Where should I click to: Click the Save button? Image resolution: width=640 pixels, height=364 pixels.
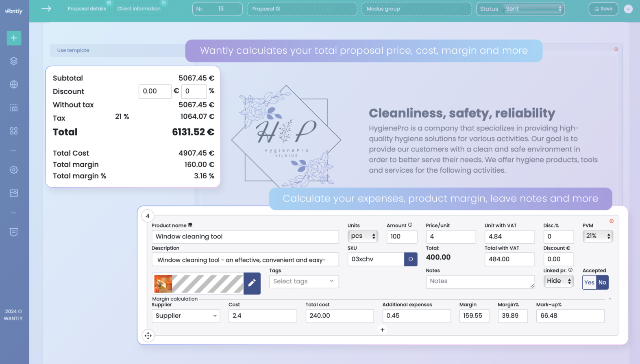(603, 9)
